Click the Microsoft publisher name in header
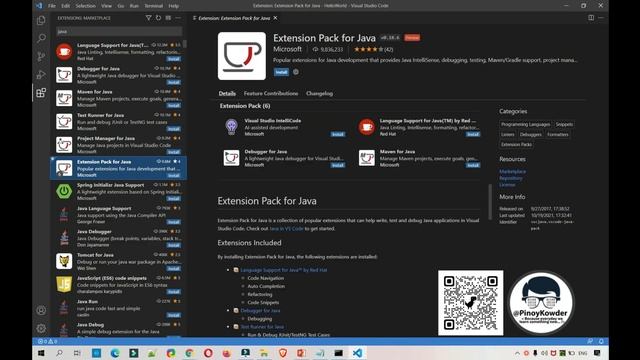This screenshot has width=640, height=360. [287, 49]
